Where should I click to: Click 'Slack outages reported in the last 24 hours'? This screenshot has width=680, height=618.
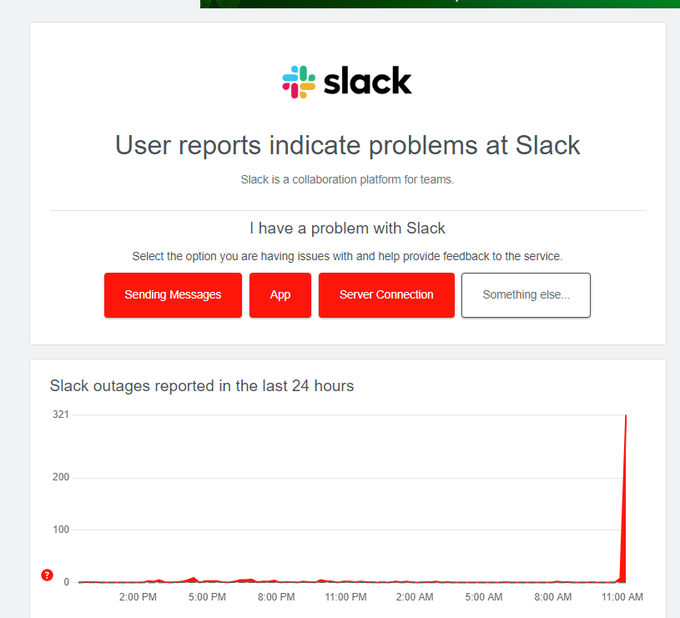pos(202,386)
